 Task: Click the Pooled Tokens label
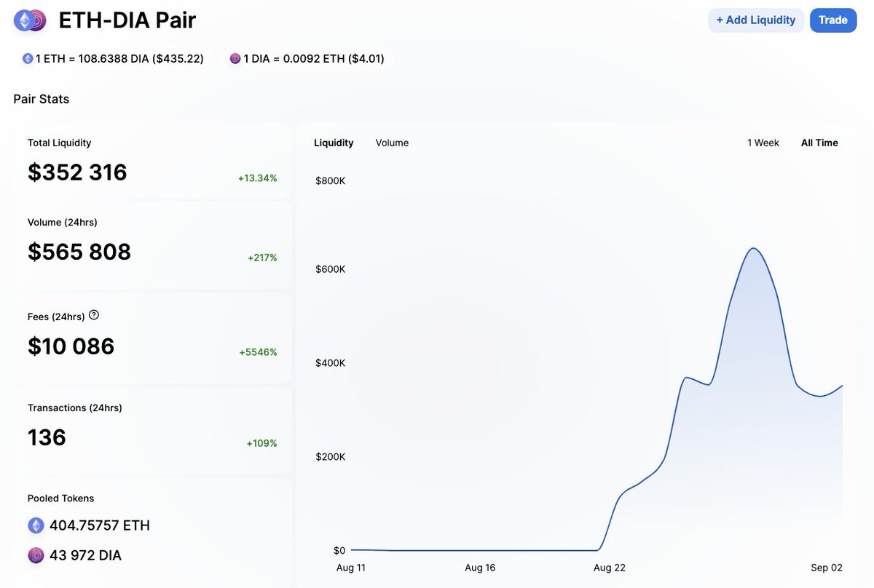61,498
